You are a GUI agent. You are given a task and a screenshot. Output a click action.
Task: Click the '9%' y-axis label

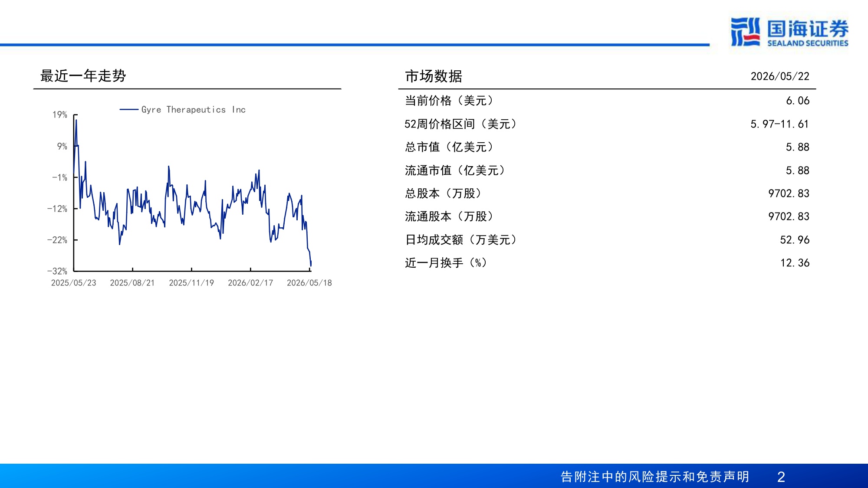point(62,146)
